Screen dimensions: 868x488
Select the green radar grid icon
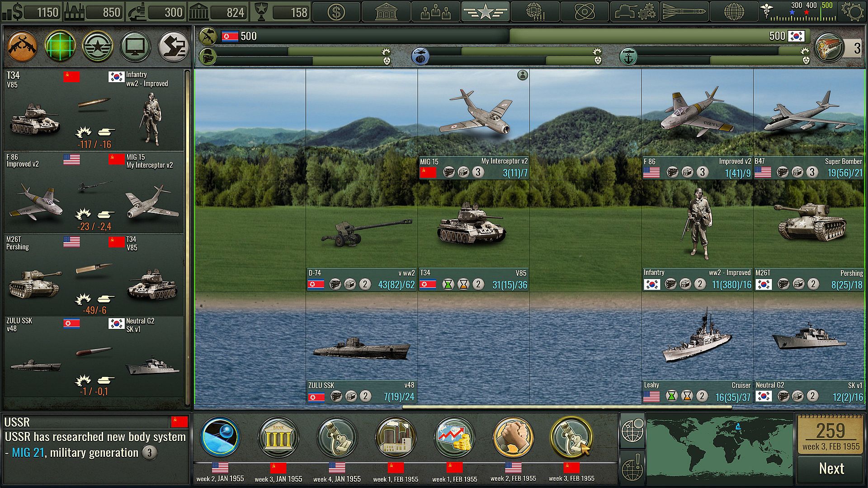point(60,47)
